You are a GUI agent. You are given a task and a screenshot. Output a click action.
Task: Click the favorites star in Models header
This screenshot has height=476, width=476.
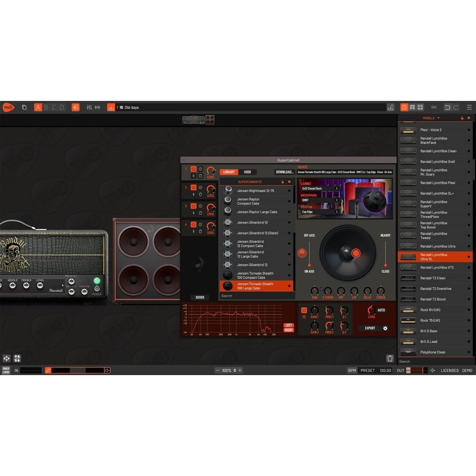point(469,118)
